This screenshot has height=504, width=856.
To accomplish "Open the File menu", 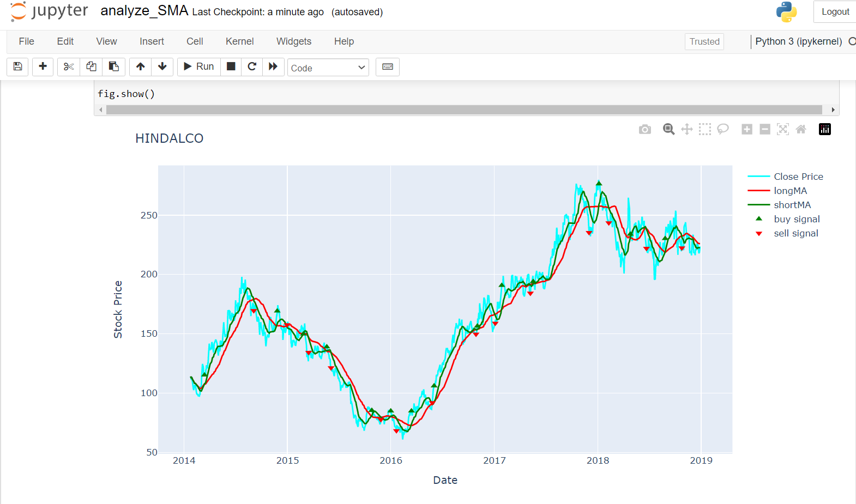I will coord(26,41).
